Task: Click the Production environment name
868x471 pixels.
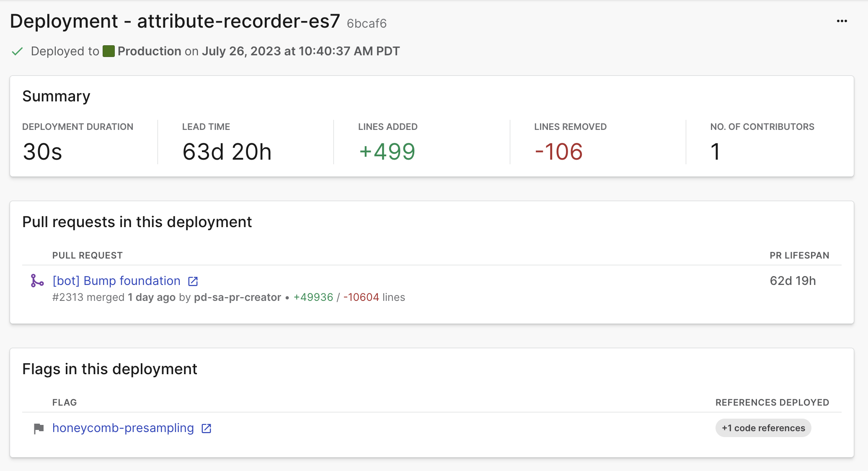Action: tap(149, 51)
